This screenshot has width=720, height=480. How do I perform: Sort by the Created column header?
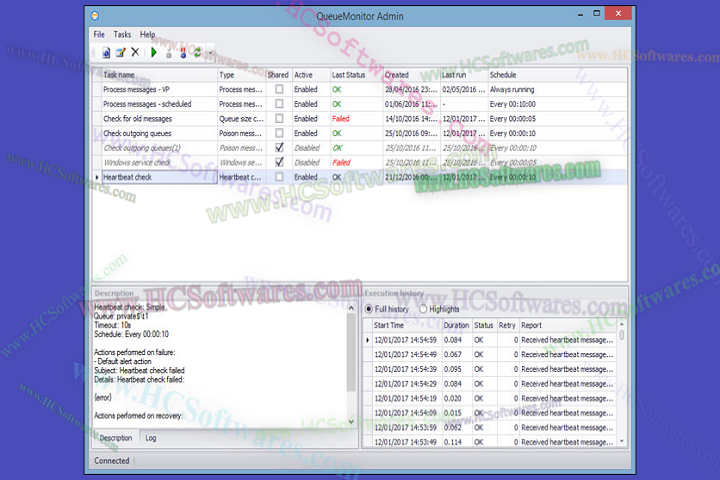(412, 75)
